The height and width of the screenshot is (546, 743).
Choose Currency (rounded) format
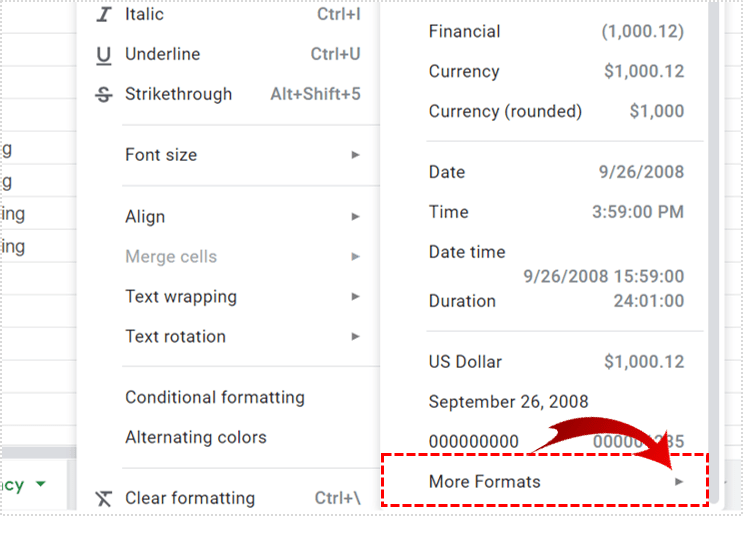(555, 112)
